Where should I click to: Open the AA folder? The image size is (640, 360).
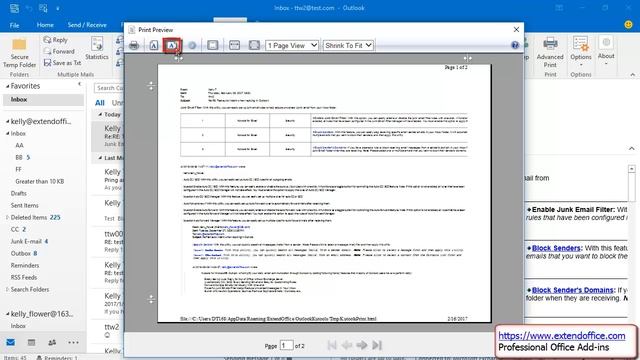[19, 145]
